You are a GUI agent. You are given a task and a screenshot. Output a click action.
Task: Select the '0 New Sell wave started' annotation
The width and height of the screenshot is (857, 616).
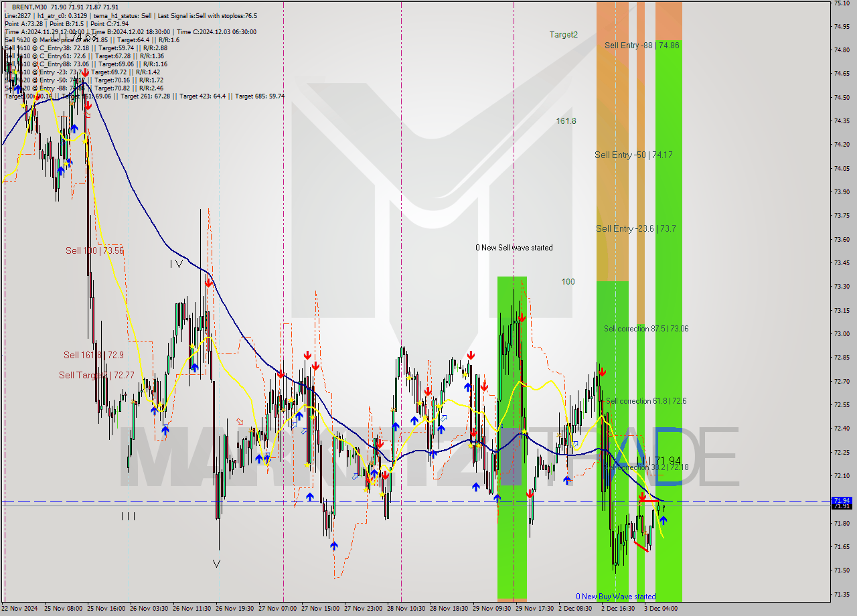(x=514, y=248)
